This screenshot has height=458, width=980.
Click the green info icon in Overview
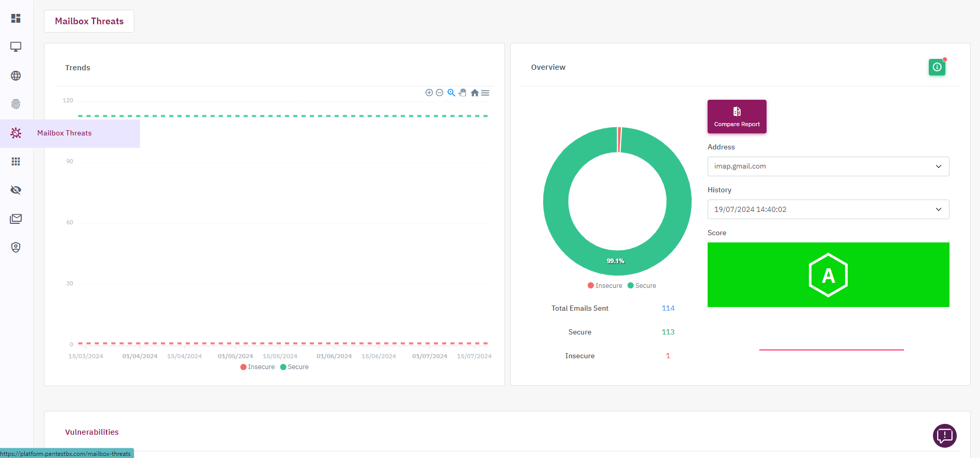937,67
